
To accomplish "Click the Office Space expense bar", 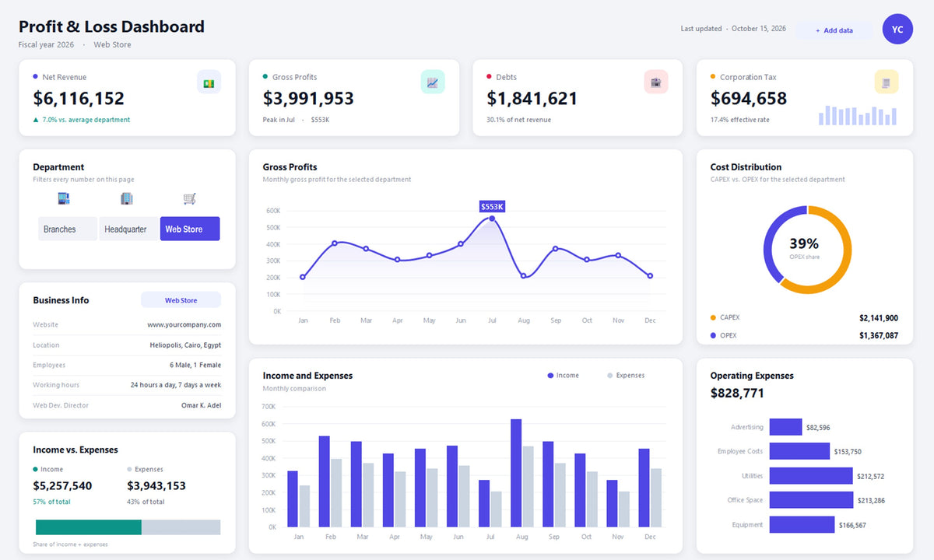I will 811,500.
